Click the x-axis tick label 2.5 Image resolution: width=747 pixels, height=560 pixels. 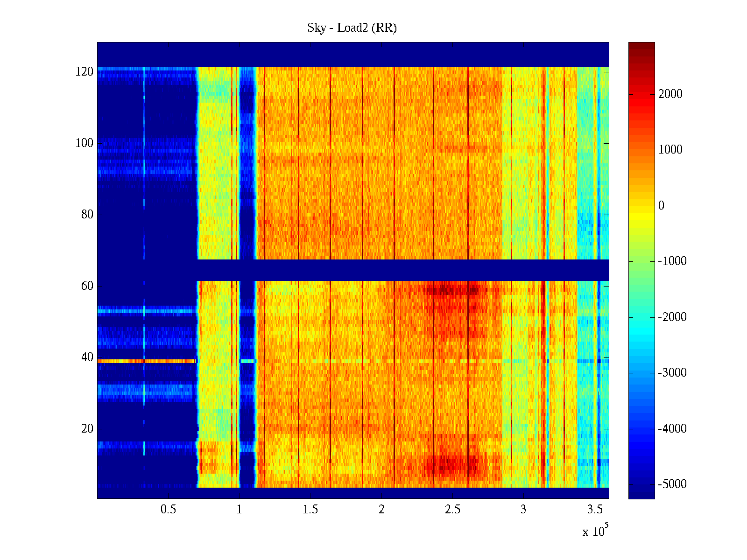pos(452,509)
